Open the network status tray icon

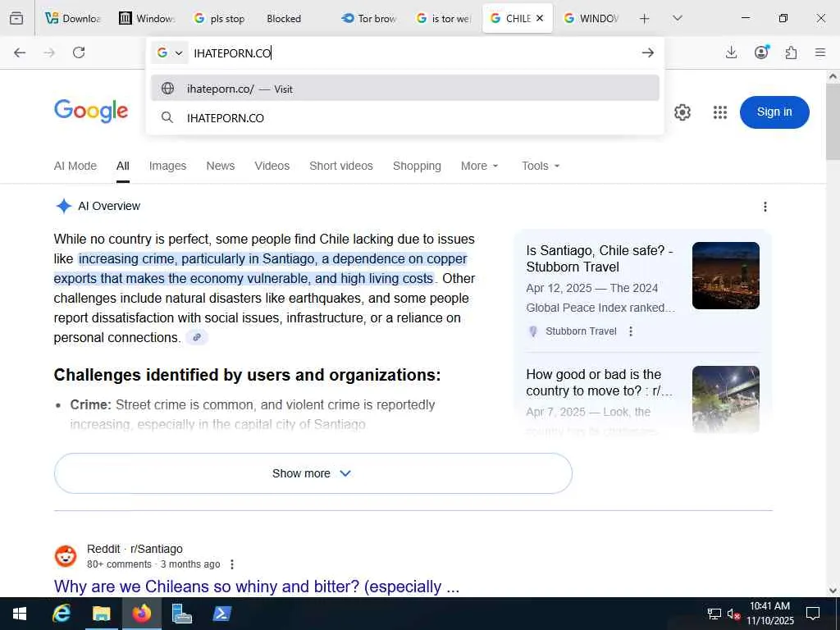tap(714, 614)
